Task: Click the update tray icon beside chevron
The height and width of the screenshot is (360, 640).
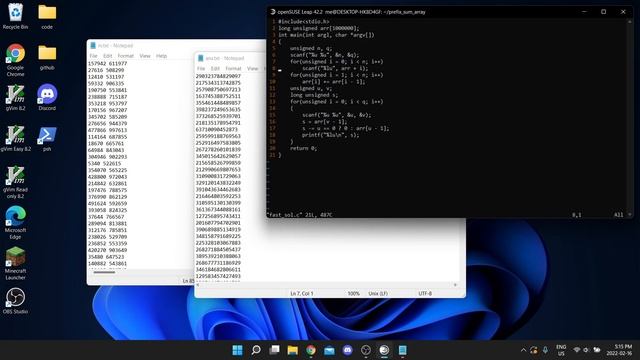Action: [x=534, y=350]
